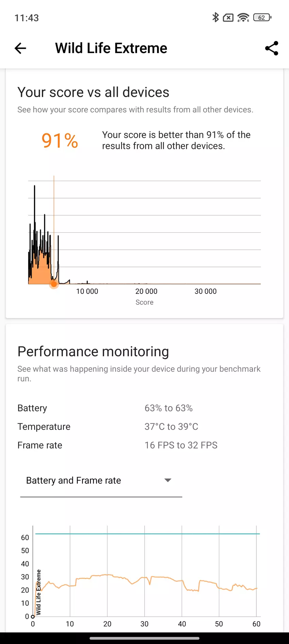The image size is (289, 644).
Task: Tap the Wild Life Extreme page title
Action: point(111,48)
